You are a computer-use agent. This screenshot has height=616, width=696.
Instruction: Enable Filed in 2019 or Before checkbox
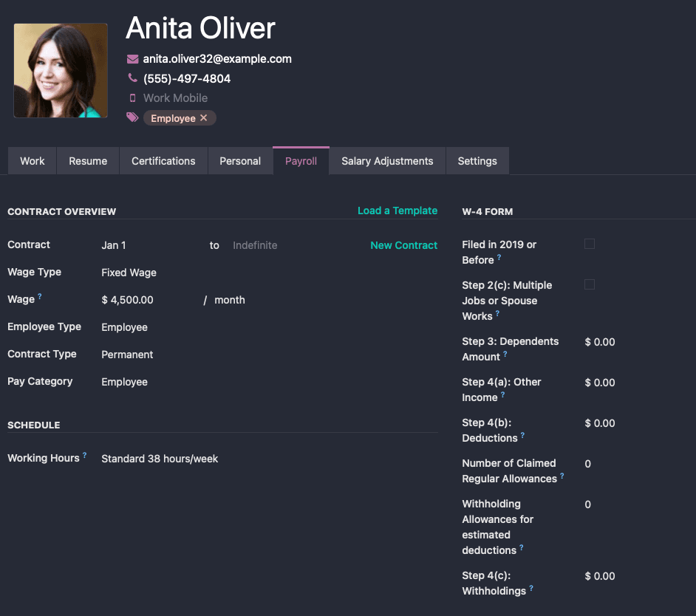coord(590,244)
